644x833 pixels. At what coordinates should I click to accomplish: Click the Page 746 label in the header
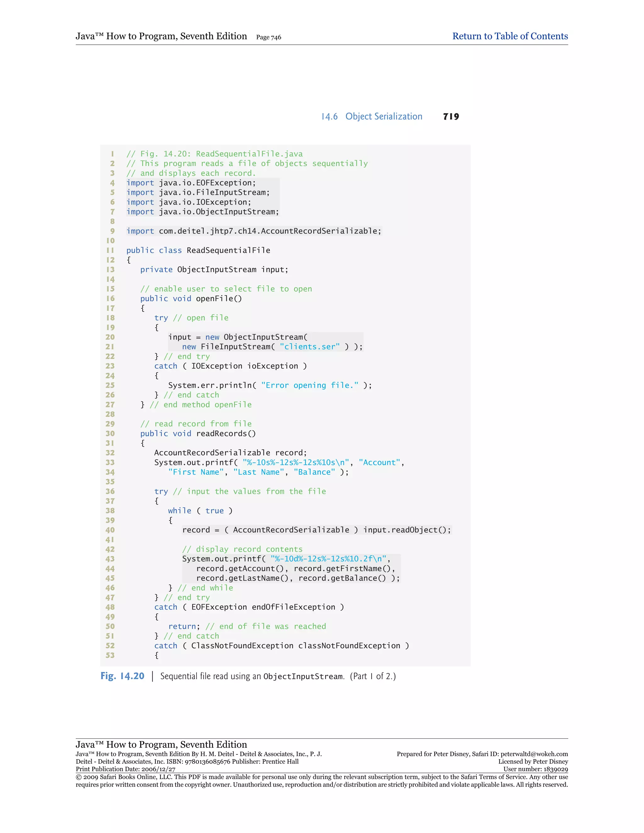(x=269, y=37)
